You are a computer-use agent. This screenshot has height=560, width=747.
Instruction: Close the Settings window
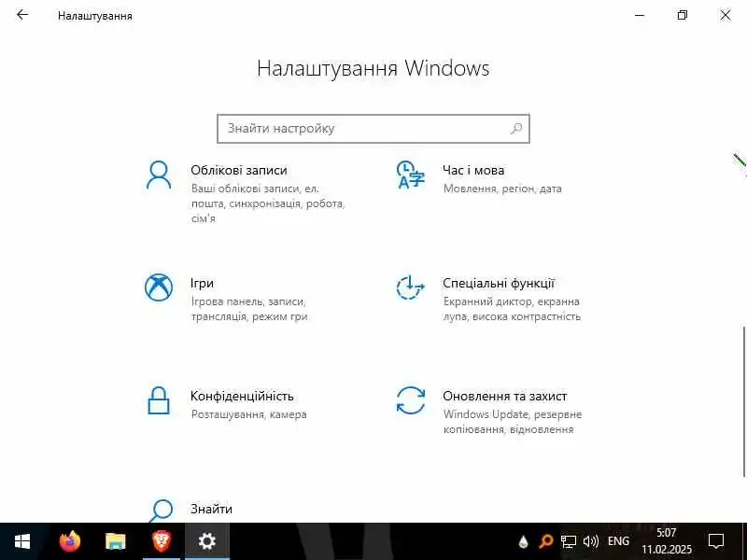pos(726,15)
